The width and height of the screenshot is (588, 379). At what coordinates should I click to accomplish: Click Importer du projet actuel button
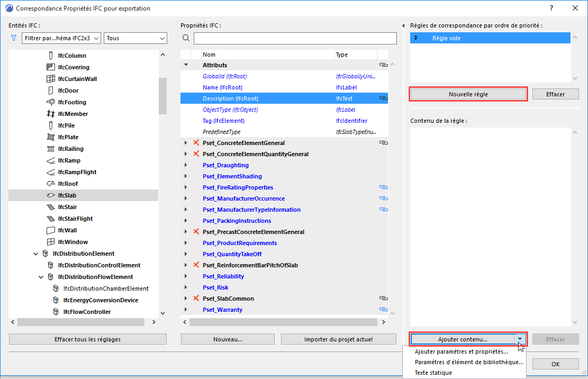point(338,339)
